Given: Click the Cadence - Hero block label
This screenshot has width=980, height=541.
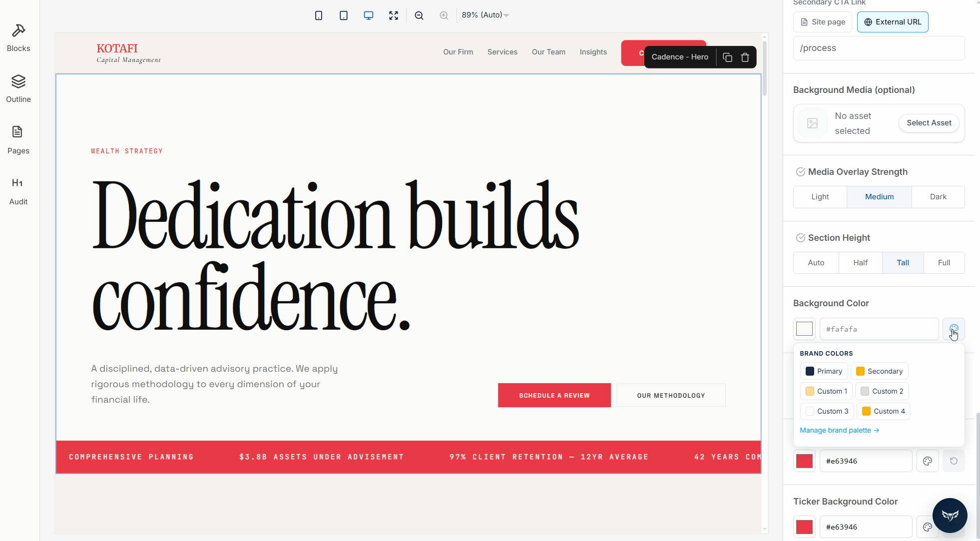Looking at the screenshot, I should [x=680, y=57].
